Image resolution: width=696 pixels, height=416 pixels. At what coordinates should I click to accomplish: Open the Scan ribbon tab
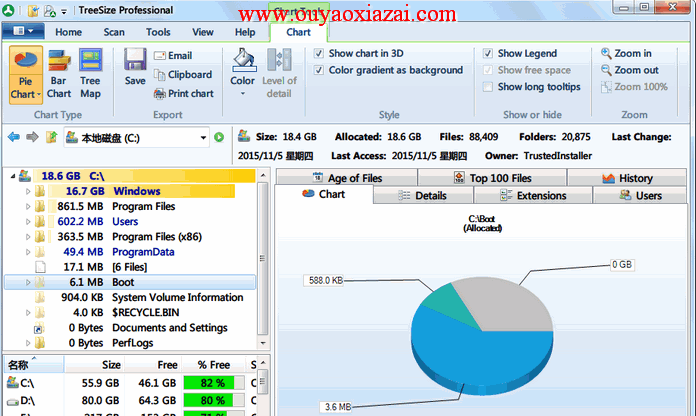point(114,32)
